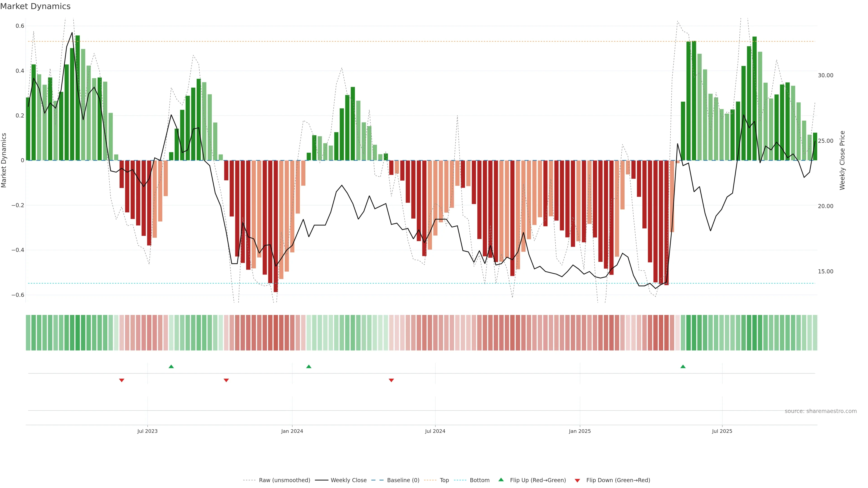868x488 pixels.
Task: Click the source: sharemaestro.com text
Action: pos(821,411)
